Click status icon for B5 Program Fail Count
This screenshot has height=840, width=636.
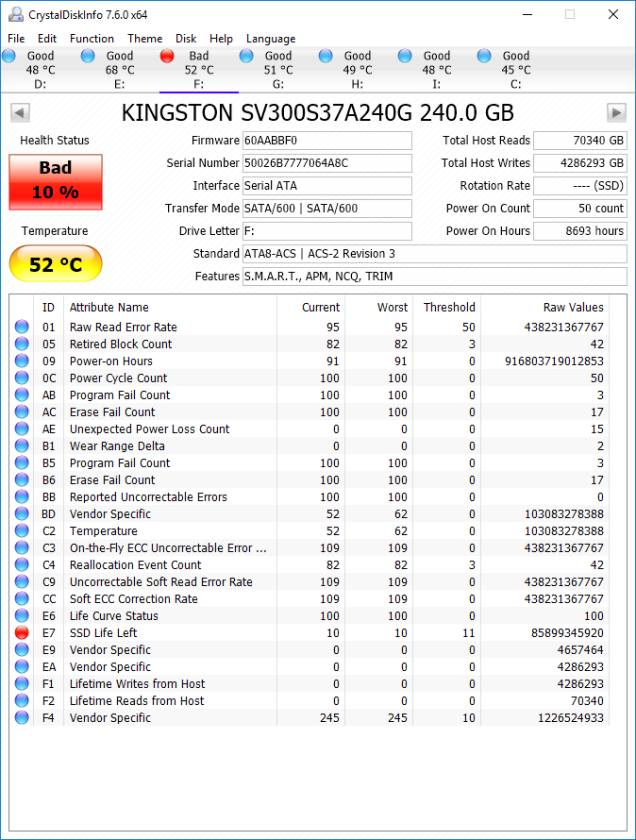22,462
